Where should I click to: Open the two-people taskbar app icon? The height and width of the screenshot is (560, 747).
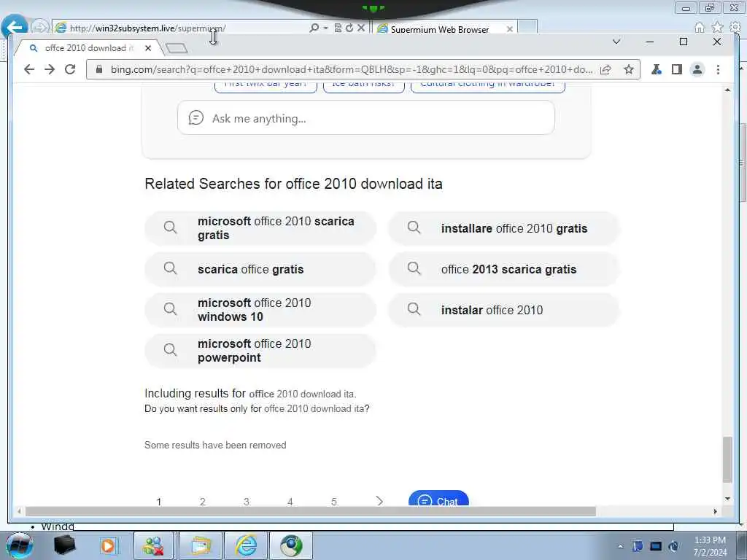153,545
